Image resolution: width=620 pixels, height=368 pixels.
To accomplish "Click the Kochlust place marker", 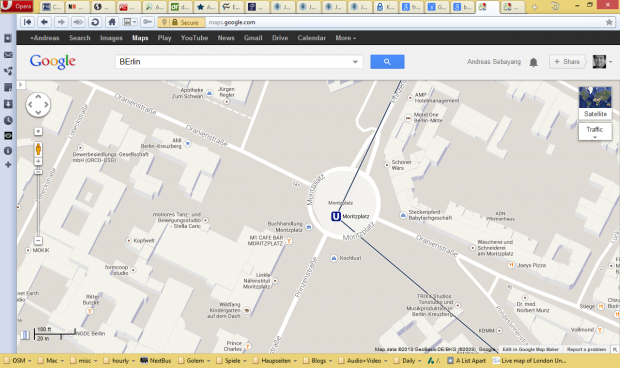I will (x=334, y=258).
